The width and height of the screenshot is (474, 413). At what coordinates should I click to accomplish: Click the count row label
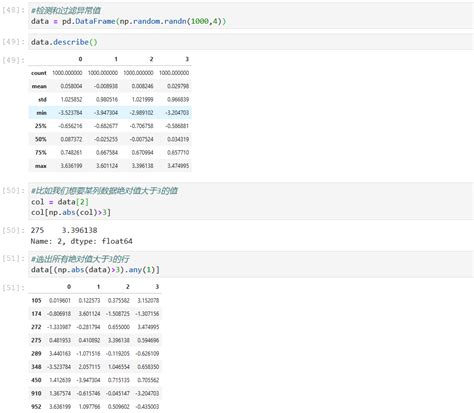click(39, 73)
